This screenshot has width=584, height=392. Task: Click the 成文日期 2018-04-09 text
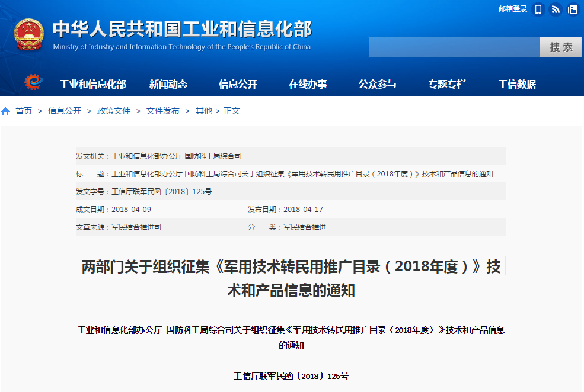(x=113, y=210)
